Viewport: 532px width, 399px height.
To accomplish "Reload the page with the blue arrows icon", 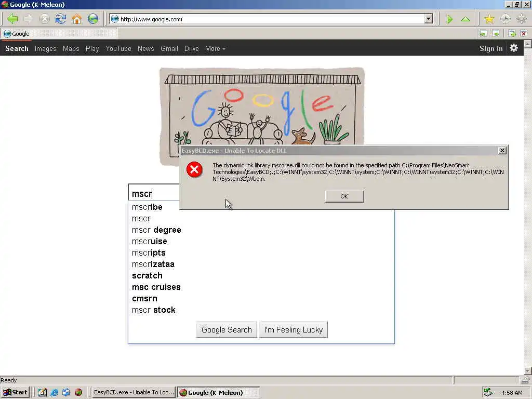I will coord(61,19).
